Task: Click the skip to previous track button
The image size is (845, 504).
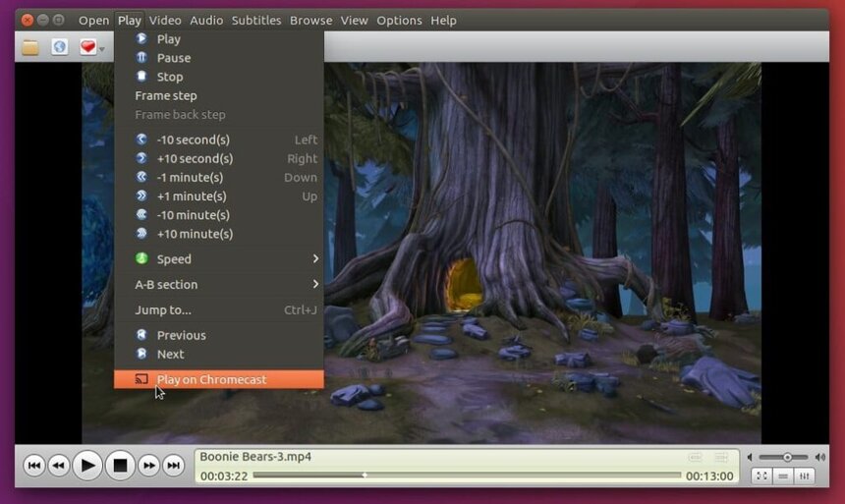Action: [34, 465]
